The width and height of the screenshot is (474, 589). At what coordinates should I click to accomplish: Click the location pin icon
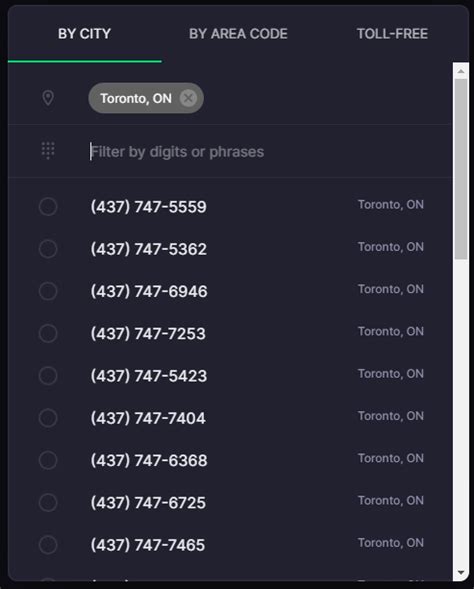click(48, 98)
